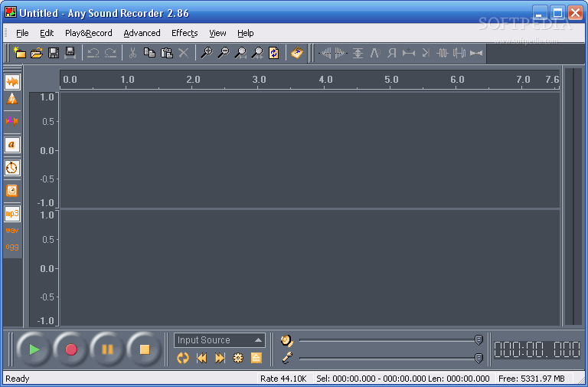This screenshot has width=588, height=387.
Task: Choose the ogg output format
Action: click(12, 247)
